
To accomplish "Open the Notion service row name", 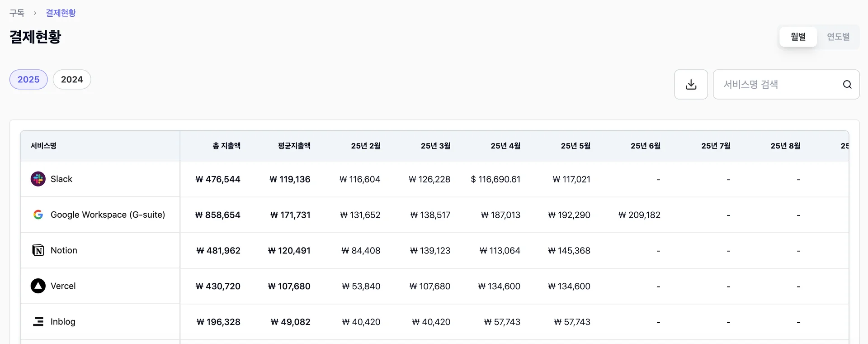I will tap(64, 250).
